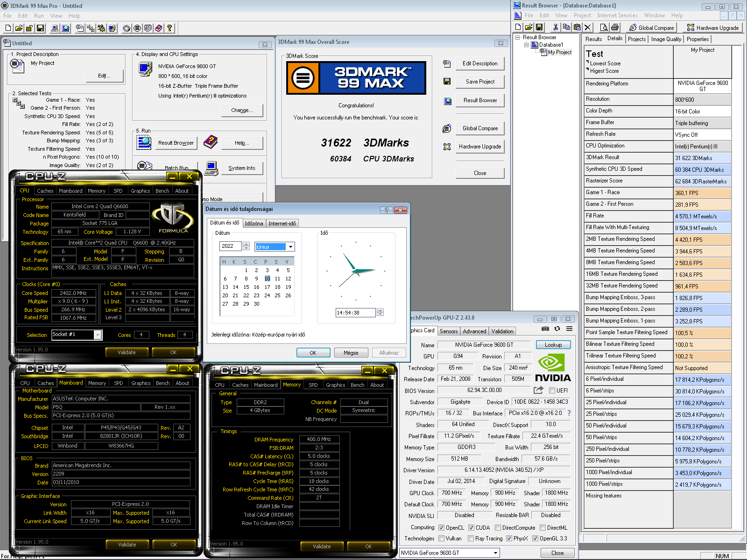Open the június month dropdown
Image resolution: width=747 pixels, height=560 pixels.
[x=290, y=247]
